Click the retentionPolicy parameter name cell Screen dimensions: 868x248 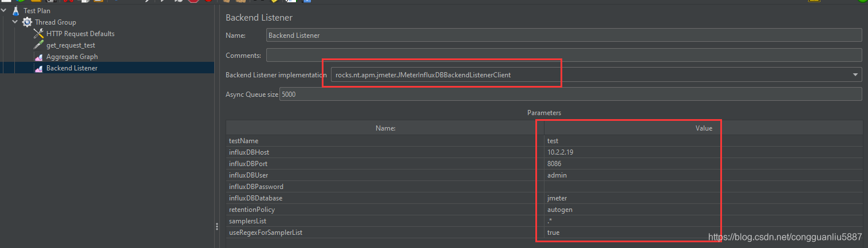tap(385, 210)
